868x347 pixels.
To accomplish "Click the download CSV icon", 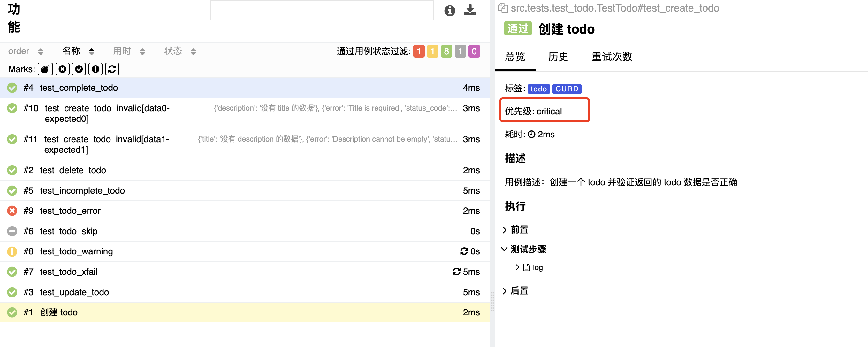I will pos(470,10).
